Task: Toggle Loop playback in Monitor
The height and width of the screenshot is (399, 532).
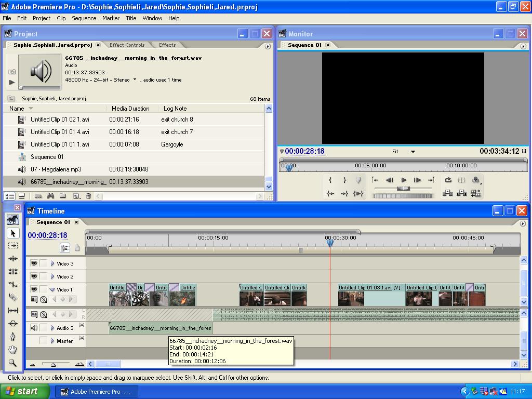Action: pyautogui.click(x=448, y=180)
